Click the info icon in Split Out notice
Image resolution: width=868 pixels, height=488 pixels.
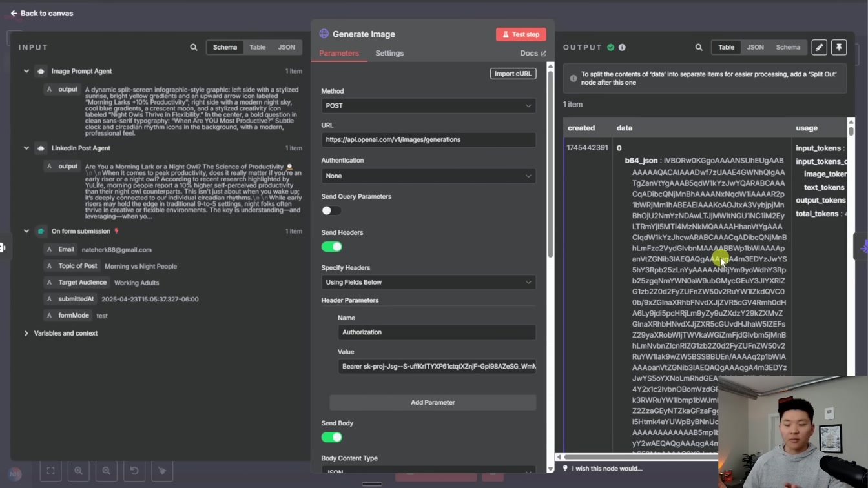573,78
